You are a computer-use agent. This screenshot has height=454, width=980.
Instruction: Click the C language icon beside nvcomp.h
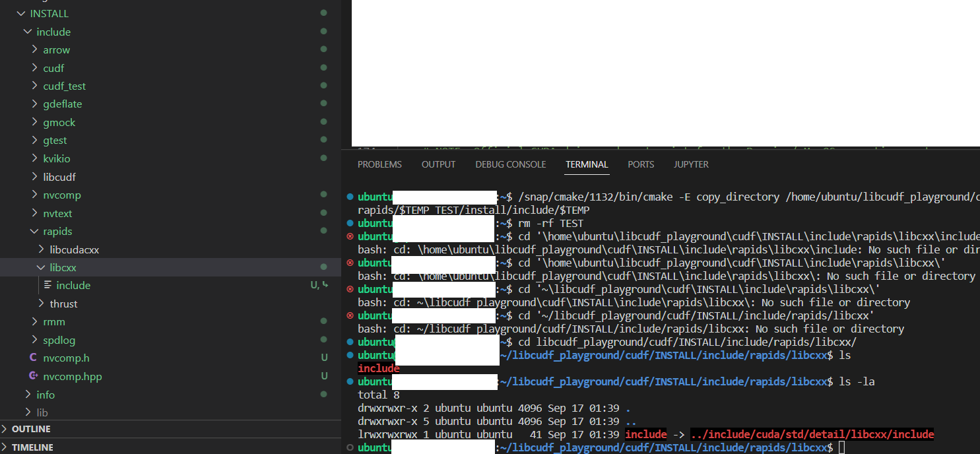tap(34, 358)
